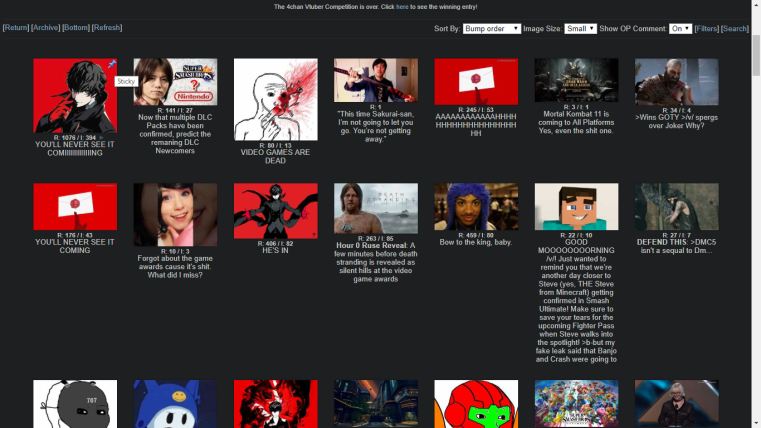Image resolution: width=761 pixels, height=428 pixels.
Task: Open HE'S IN Joker thread thumbnail
Action: tap(276, 211)
